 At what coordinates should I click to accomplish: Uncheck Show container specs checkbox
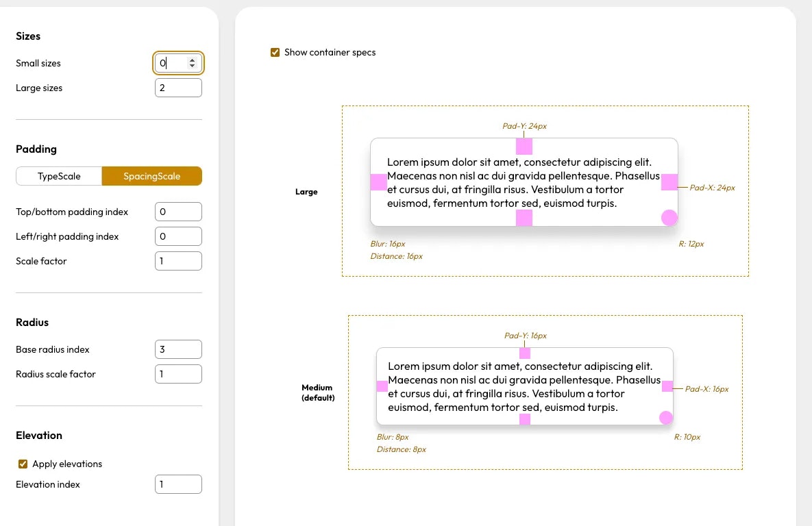(x=275, y=52)
